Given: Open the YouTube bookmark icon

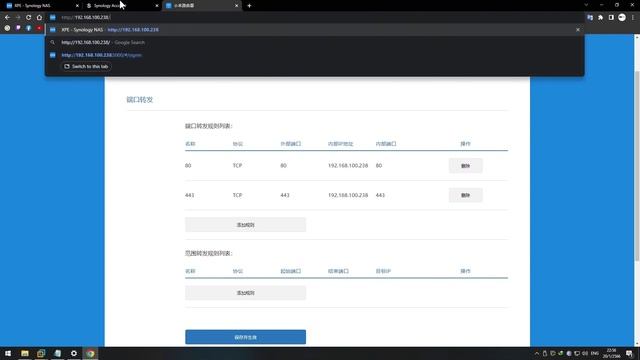Looking at the screenshot, I should [39, 28].
